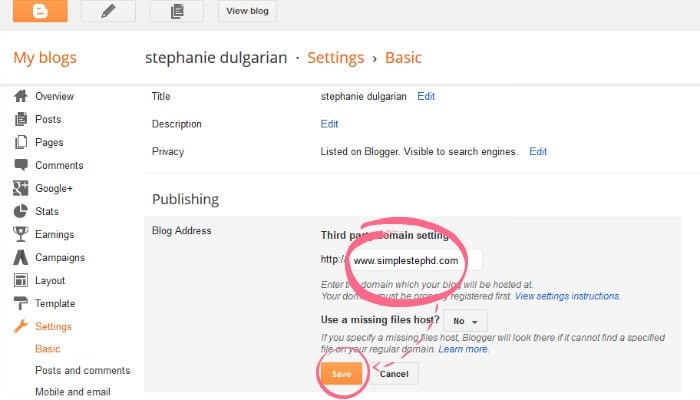
Task: Open View settings instructions link
Action: click(567, 296)
